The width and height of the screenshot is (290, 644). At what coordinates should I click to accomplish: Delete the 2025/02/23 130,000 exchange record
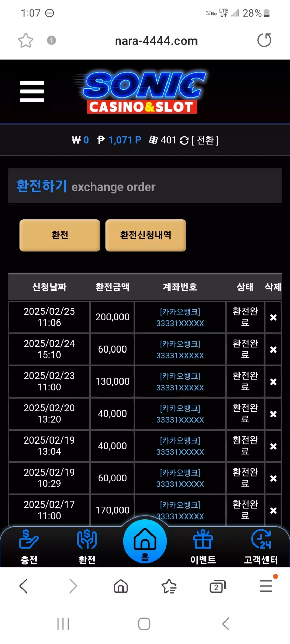pos(273,382)
